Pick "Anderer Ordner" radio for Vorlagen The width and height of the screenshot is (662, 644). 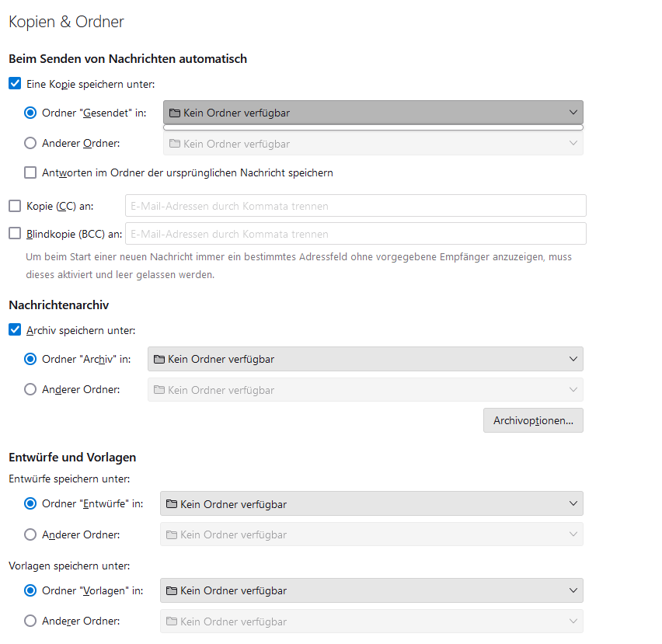point(30,621)
